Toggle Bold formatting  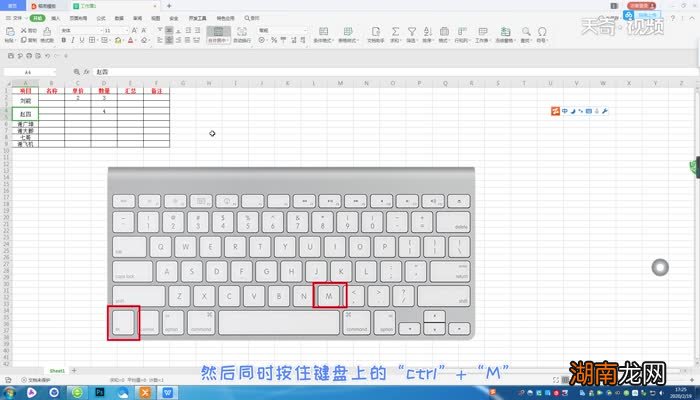[x=63, y=40]
